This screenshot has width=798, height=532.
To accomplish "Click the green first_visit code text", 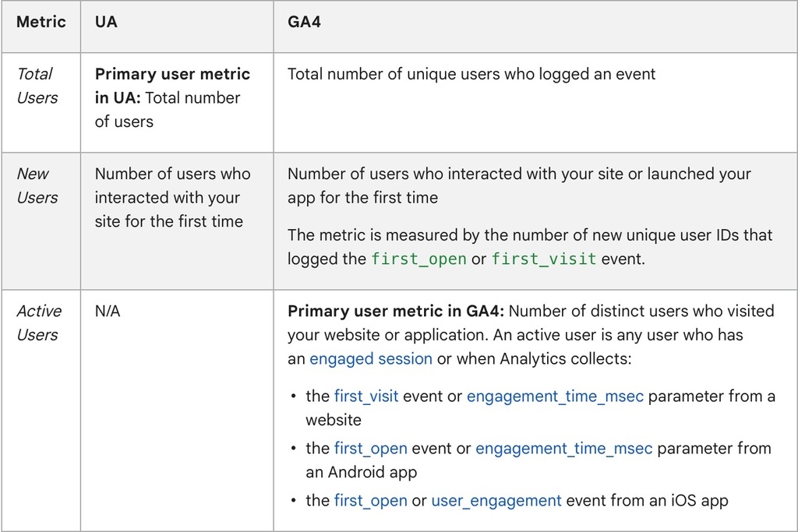I will [x=543, y=259].
